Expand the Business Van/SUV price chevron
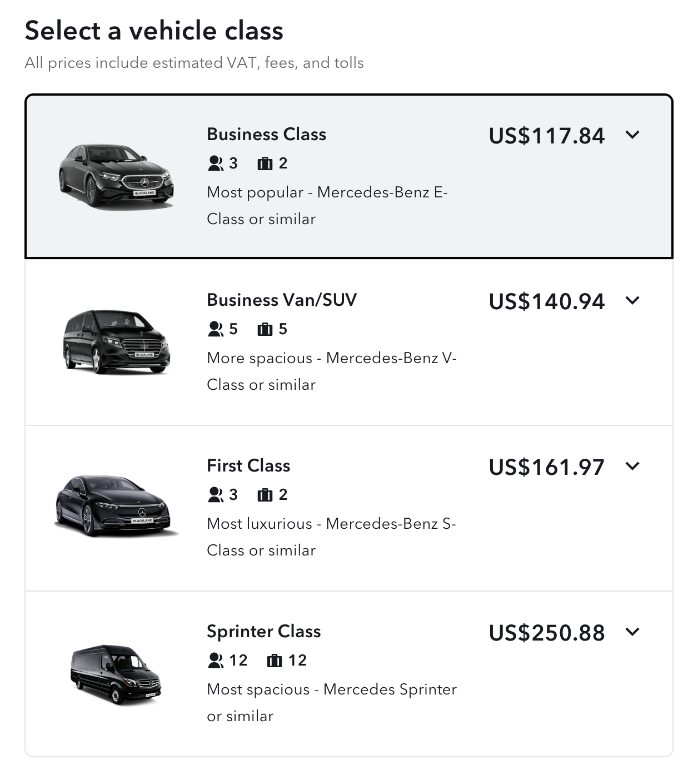 [x=632, y=300]
